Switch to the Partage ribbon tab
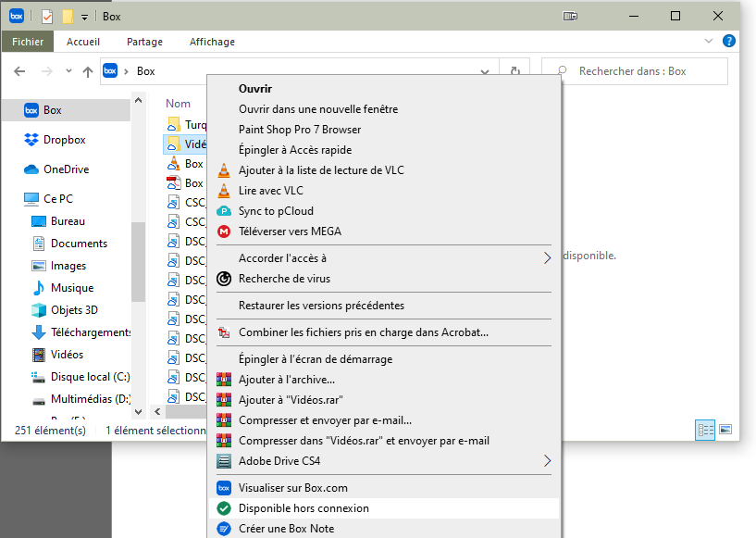The image size is (756, 538). [144, 42]
